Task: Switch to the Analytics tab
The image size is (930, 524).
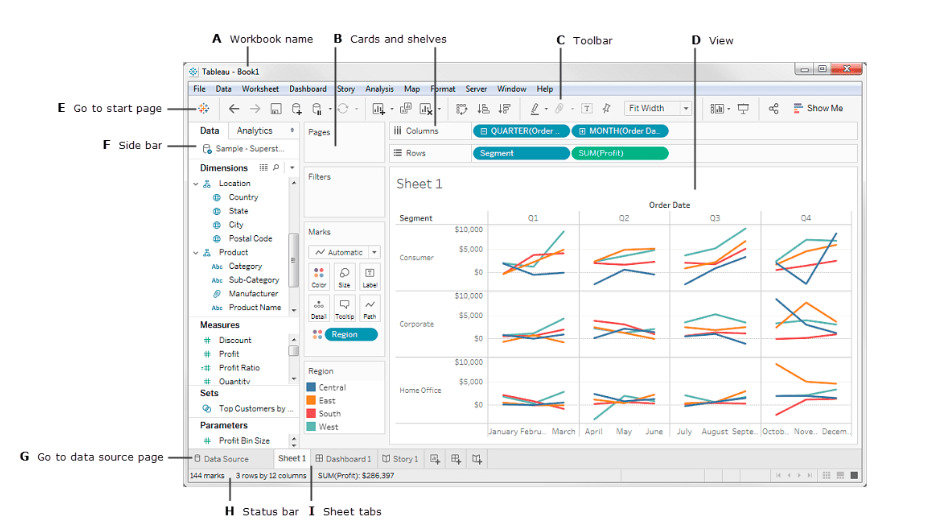Action: 254,131
